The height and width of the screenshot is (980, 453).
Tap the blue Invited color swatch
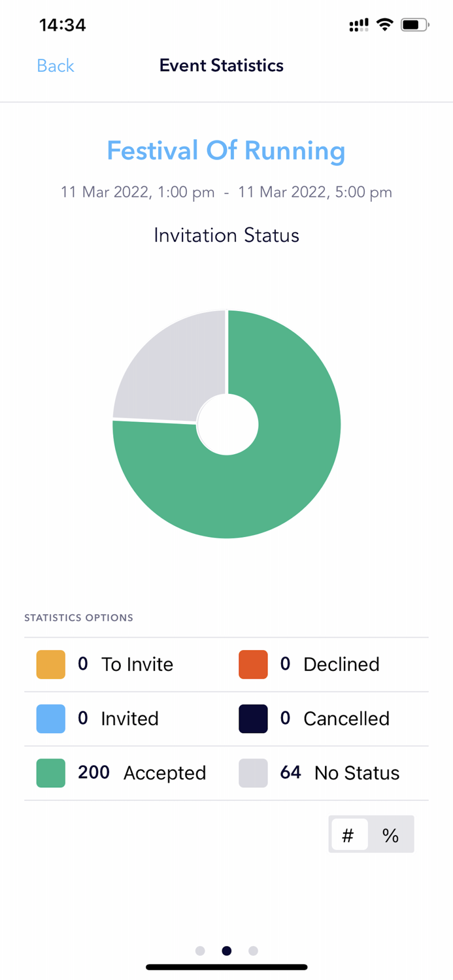pyautogui.click(x=51, y=719)
